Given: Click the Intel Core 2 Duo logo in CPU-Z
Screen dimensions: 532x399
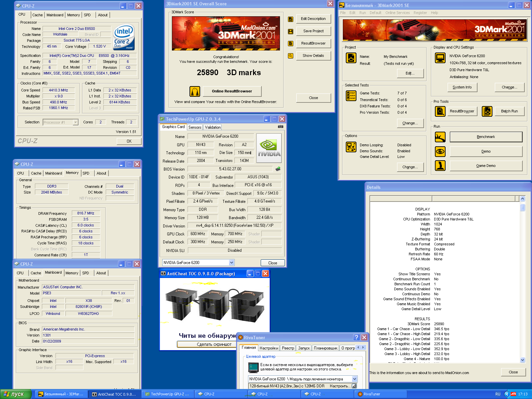Looking at the screenshot, I should click(124, 37).
